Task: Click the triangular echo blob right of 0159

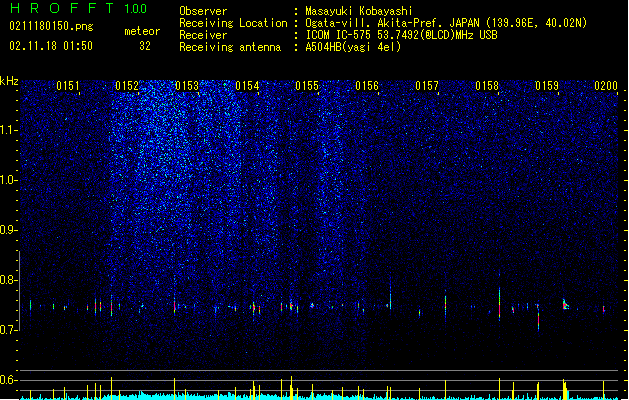Action: coord(565,305)
